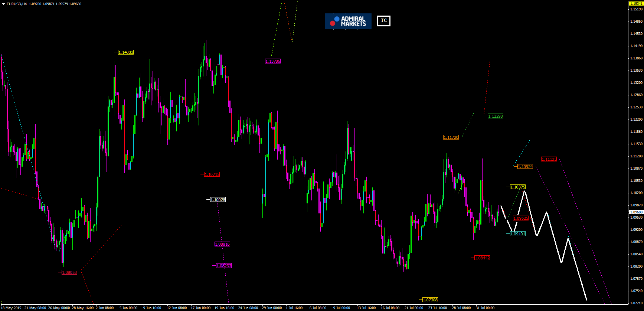This screenshot has height=311, width=644.
Task: Select the yellow 1.14033 price label
Action: click(x=126, y=52)
